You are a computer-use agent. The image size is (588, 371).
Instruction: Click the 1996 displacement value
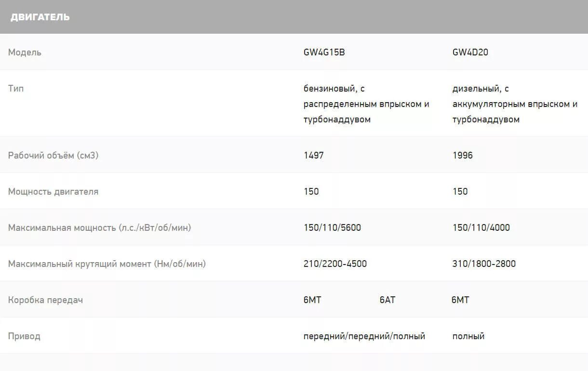coord(462,156)
